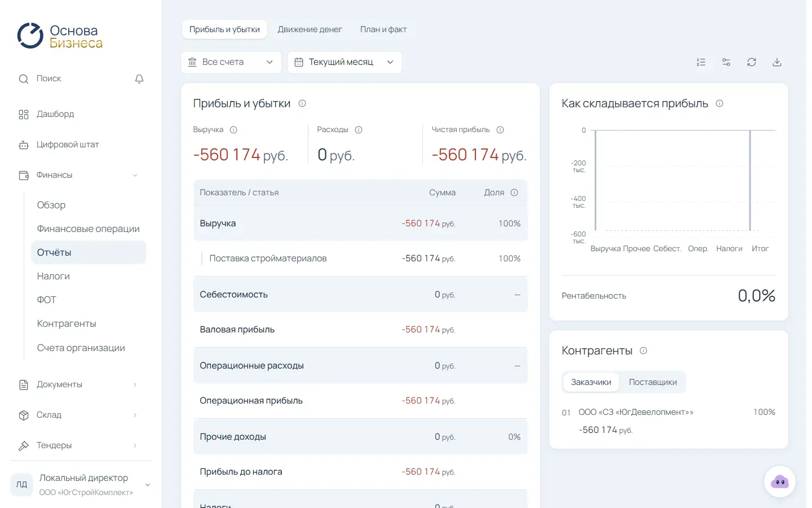Open the filter settings sliders icon
812x508 pixels.
(726, 62)
